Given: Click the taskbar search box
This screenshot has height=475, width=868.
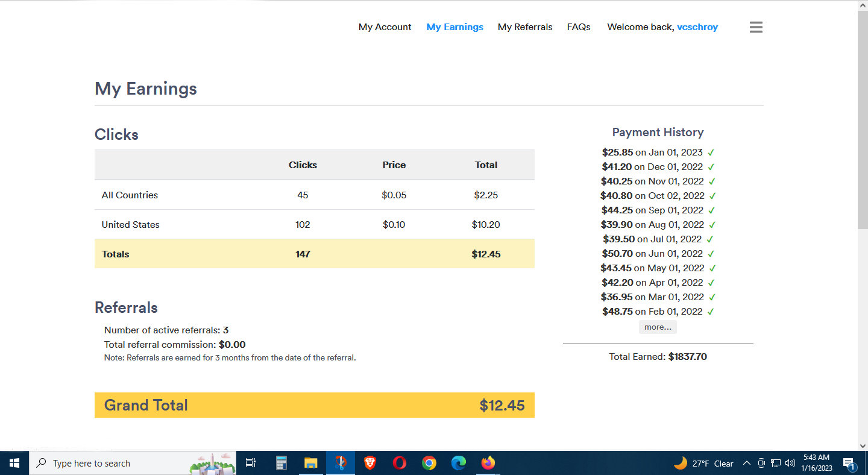Looking at the screenshot, I should [133, 463].
